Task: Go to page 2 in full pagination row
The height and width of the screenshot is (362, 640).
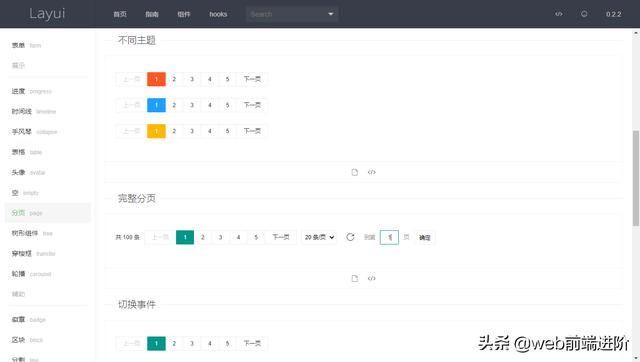Action: [x=203, y=237]
